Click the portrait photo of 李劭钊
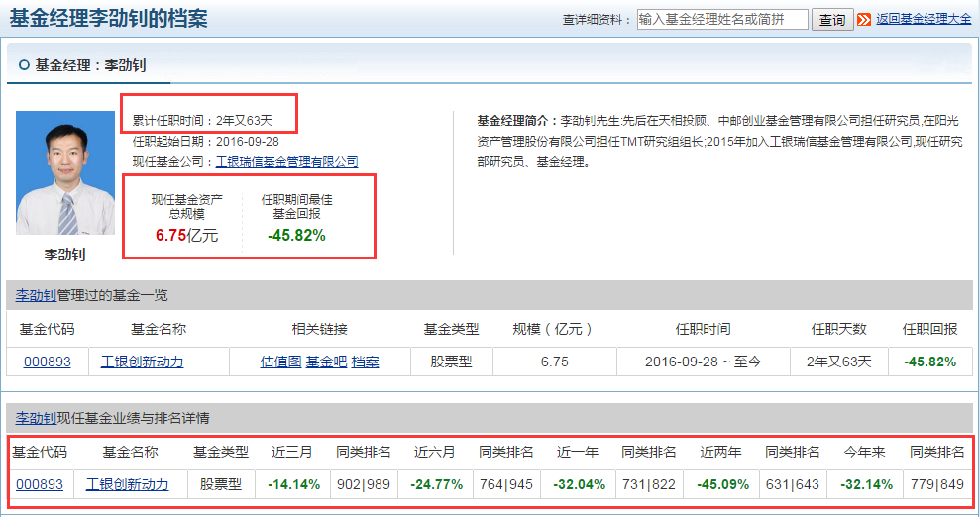Image resolution: width=980 pixels, height=517 pixels. tap(65, 173)
